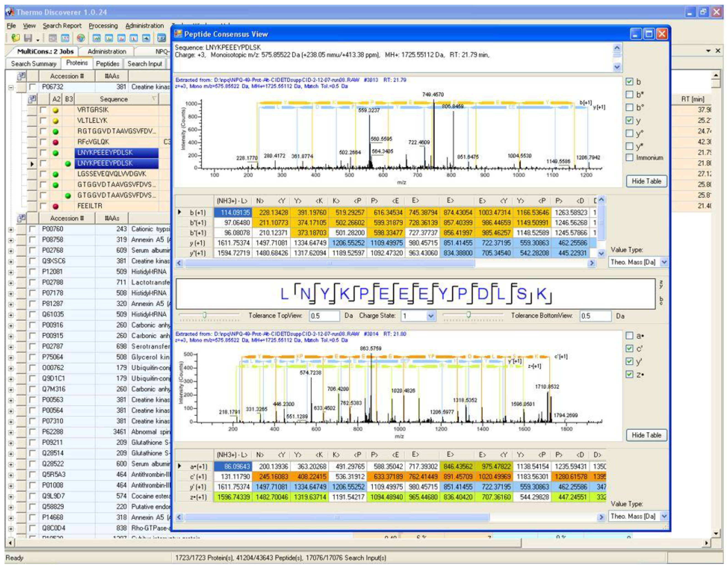Enable the b* ion checkbox

click(x=629, y=95)
